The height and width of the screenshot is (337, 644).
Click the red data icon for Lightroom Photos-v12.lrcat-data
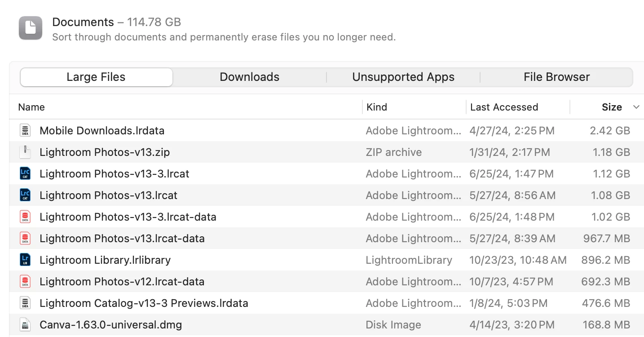click(x=25, y=282)
